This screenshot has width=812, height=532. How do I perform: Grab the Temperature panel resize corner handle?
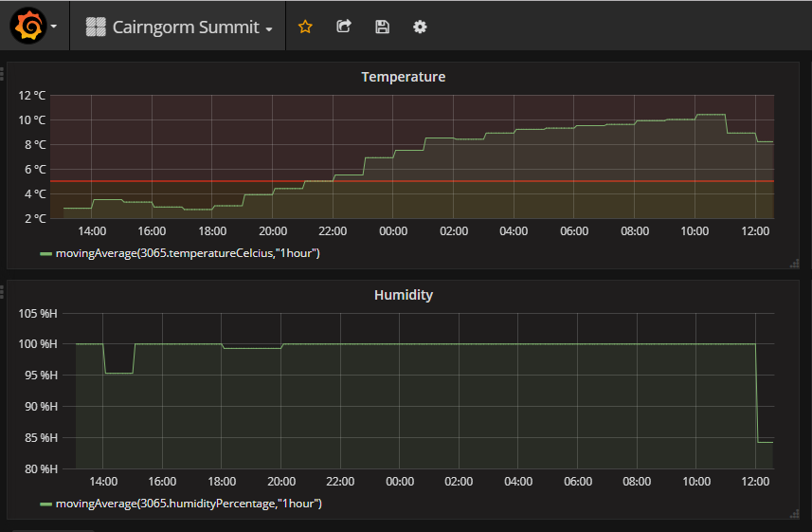(x=794, y=263)
